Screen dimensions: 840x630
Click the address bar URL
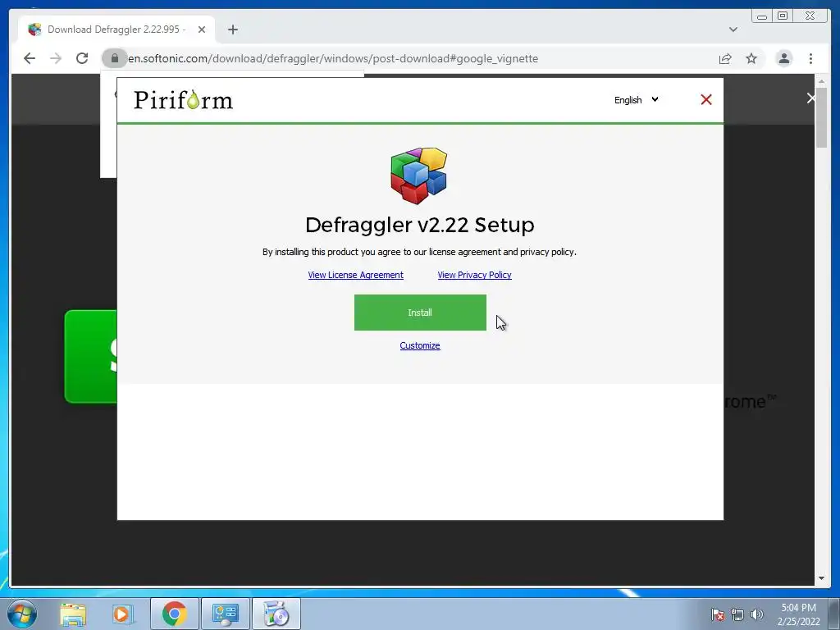pyautogui.click(x=333, y=58)
